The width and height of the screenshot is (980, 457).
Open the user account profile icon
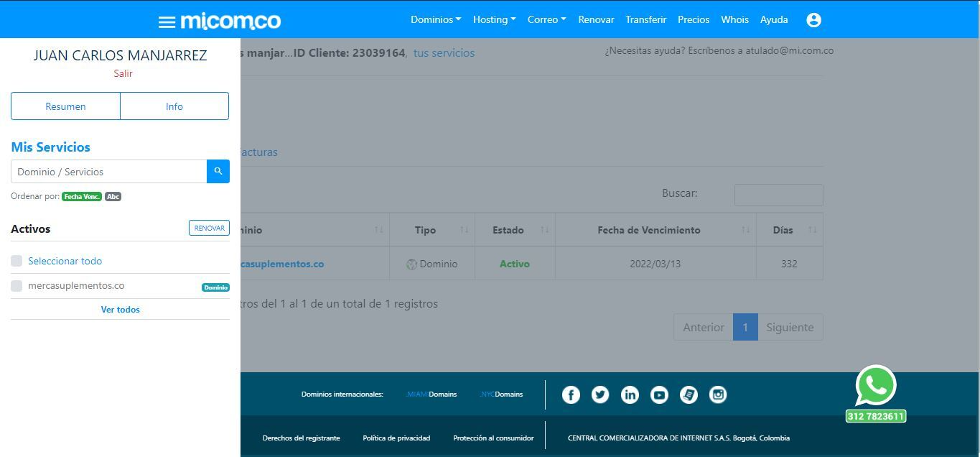813,20
